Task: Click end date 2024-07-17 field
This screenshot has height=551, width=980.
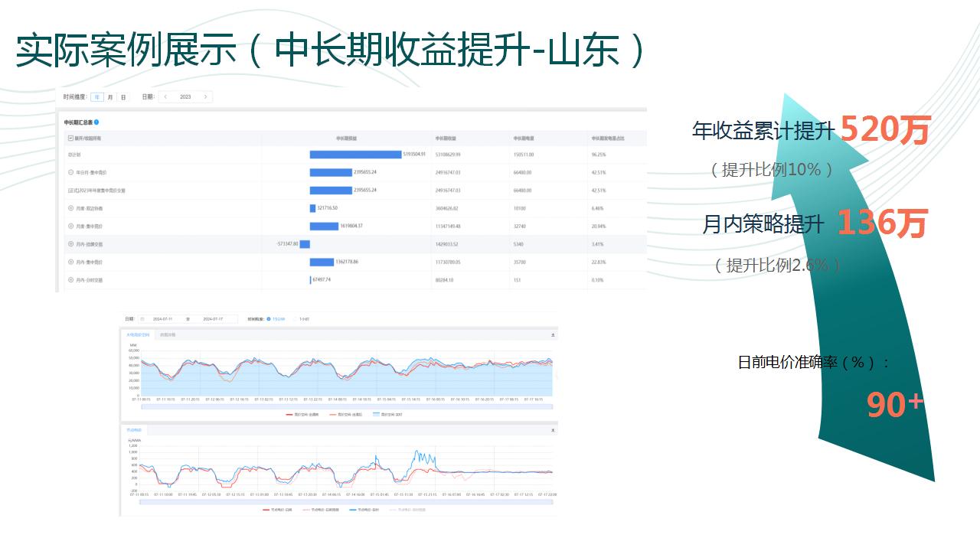Action: coord(212,319)
